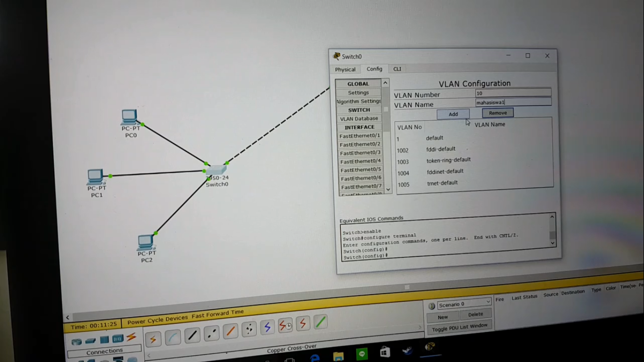Open the VLAN Database section
This screenshot has width=644, height=362.
359,119
